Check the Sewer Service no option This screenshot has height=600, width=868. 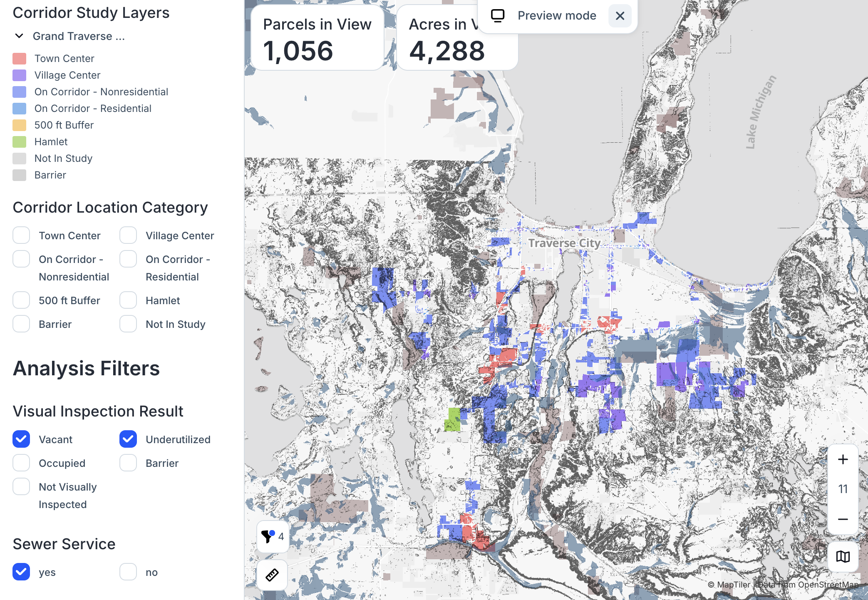(128, 572)
